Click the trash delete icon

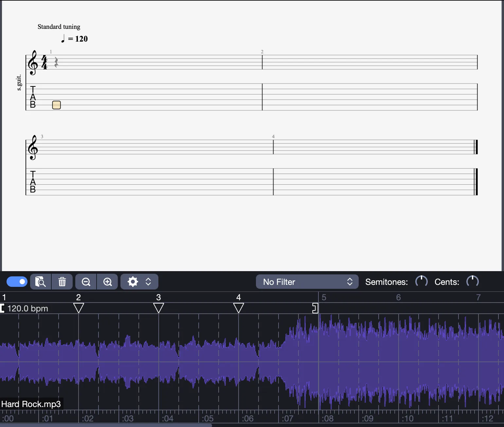[62, 282]
